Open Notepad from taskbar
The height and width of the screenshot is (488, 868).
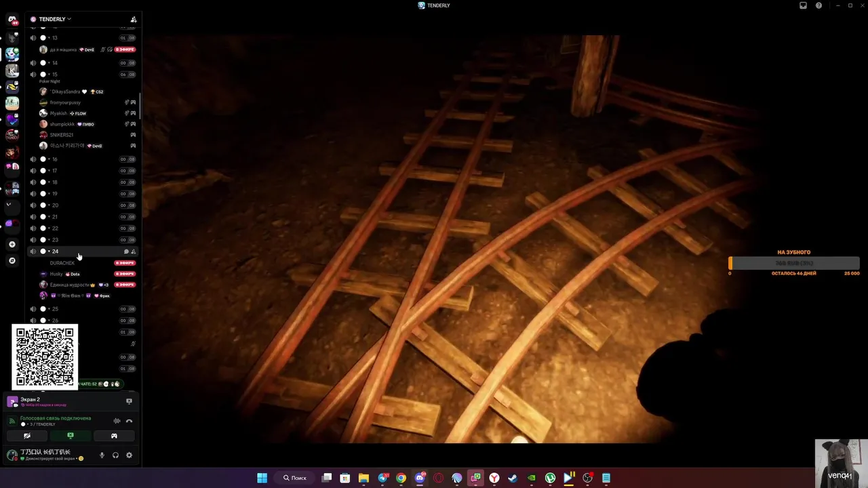click(x=606, y=478)
